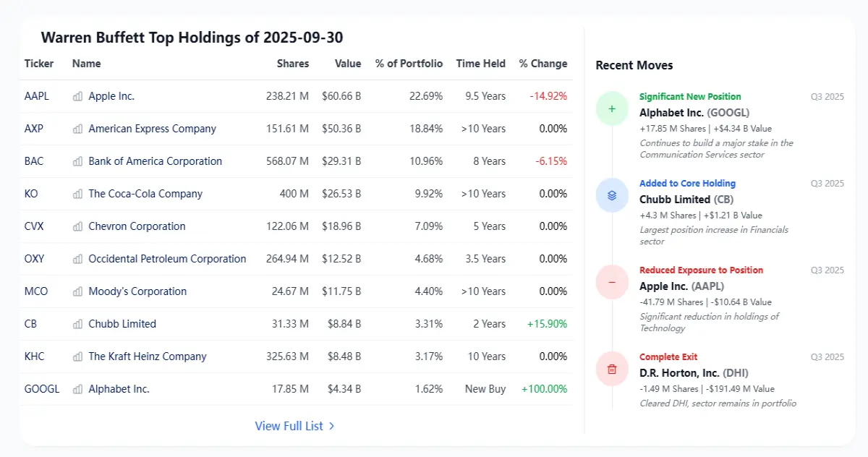
Task: Click Apple Inc. (AAPL) in Recent Moves
Action: 682,286
